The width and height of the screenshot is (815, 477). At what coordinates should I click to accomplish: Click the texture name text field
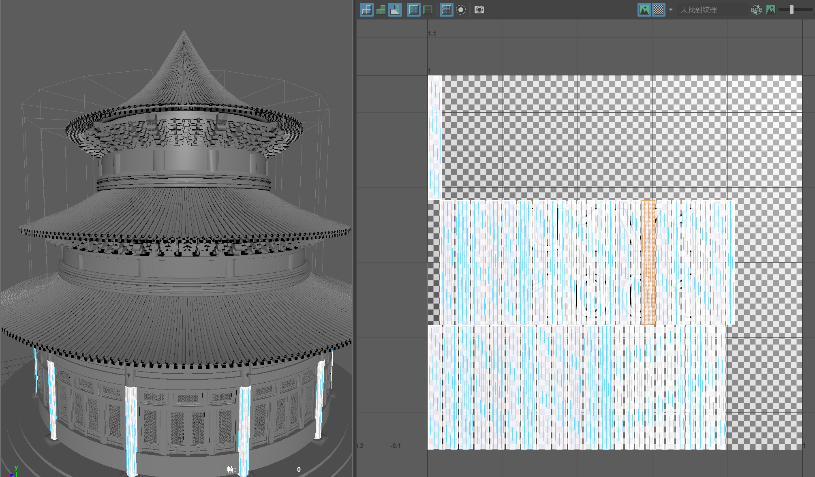click(711, 9)
